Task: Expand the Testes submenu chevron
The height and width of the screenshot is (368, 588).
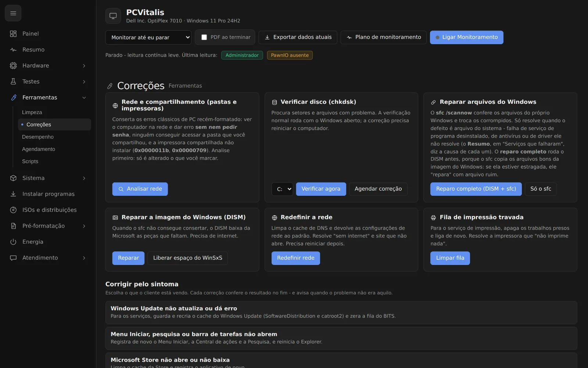Action: coord(84,82)
